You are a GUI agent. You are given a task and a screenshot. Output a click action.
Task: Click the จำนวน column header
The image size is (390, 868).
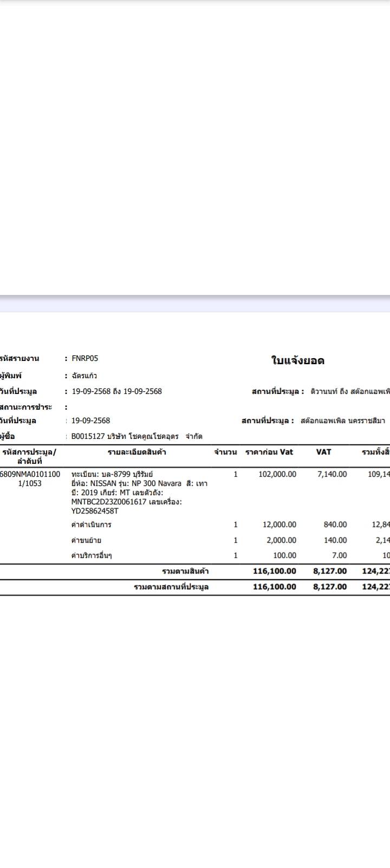click(x=225, y=452)
